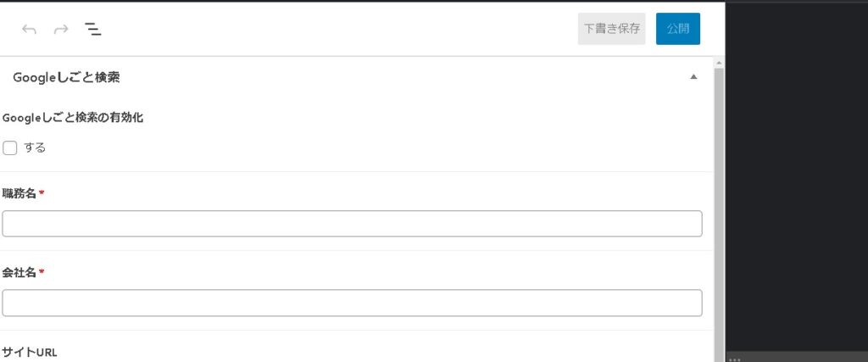Click the Googleしごと検索 panel heading
Screen dimensions: 868x362
[x=66, y=77]
